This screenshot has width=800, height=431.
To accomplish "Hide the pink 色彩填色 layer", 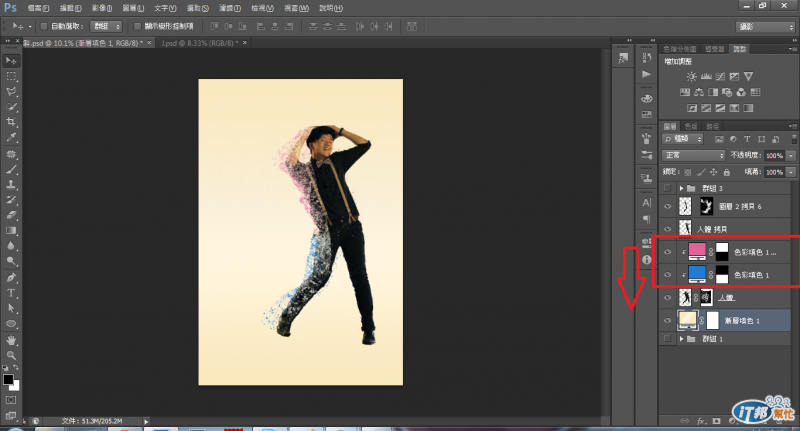I will pyautogui.click(x=668, y=253).
